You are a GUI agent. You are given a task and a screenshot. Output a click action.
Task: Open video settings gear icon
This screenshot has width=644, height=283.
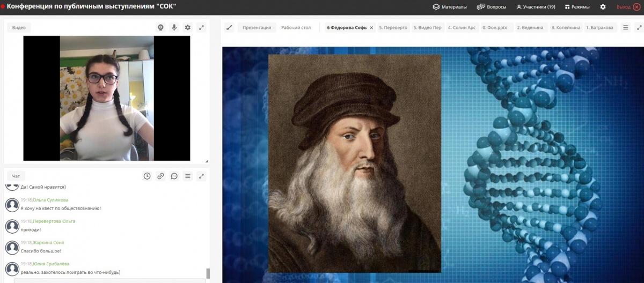click(x=187, y=27)
